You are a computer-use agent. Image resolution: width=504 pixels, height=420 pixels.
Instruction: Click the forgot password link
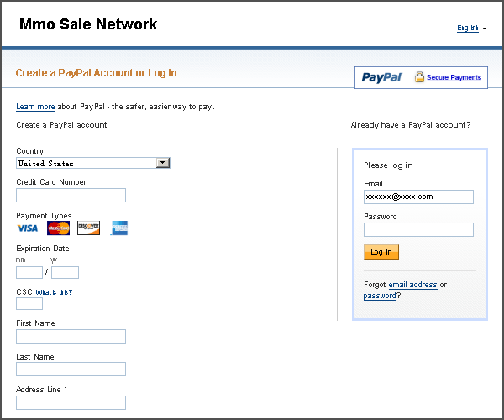pos(380,296)
